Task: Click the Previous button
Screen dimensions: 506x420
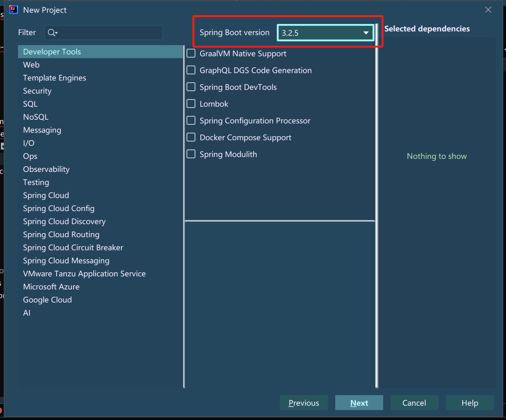Action: [304, 403]
